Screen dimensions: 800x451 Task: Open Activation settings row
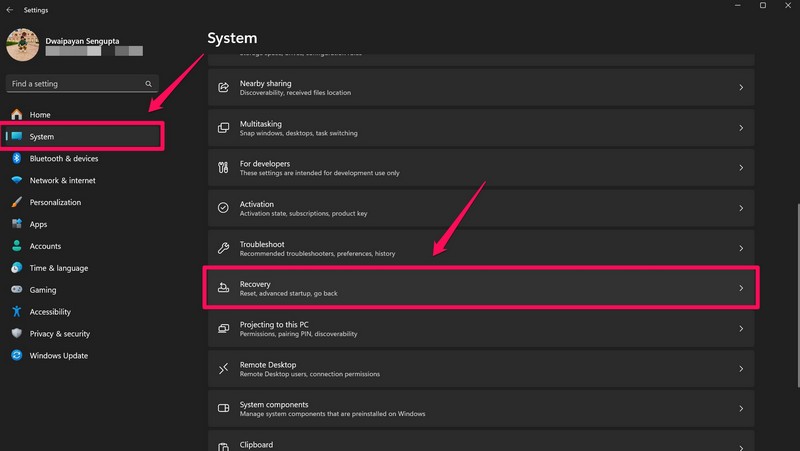pos(480,208)
